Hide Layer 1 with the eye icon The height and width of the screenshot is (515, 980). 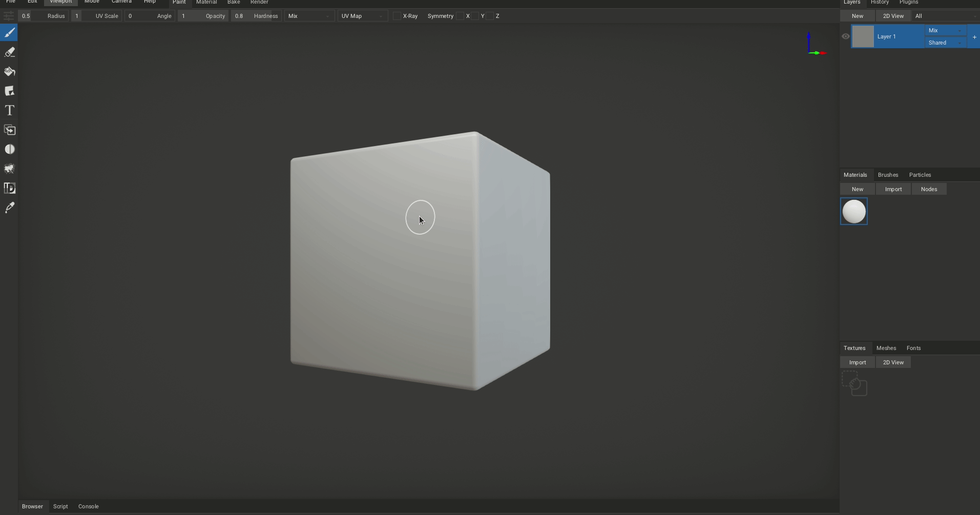(x=846, y=36)
